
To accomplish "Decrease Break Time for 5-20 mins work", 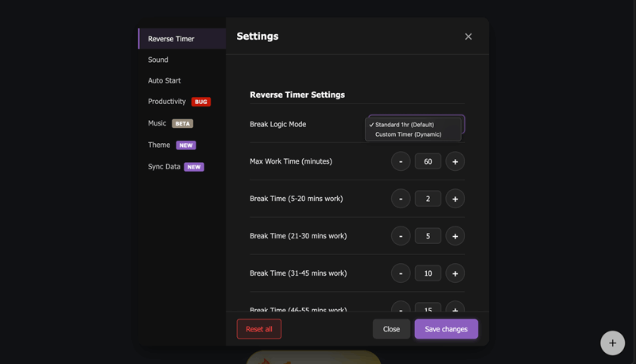I will 401,199.
